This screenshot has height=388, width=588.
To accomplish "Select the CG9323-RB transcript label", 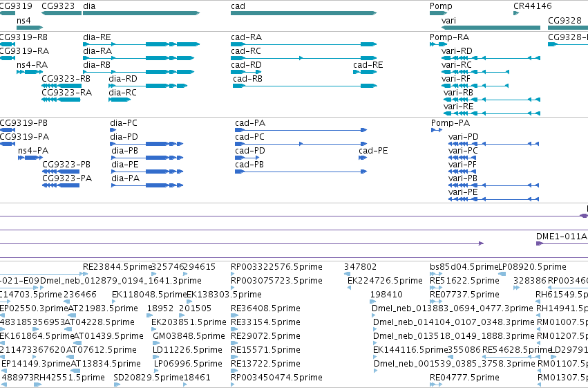I will (66, 79).
